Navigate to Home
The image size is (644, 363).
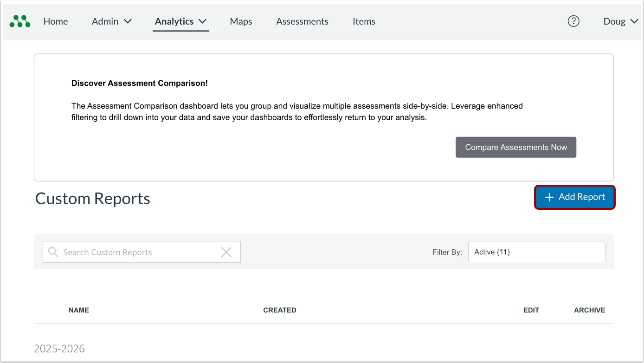click(56, 21)
